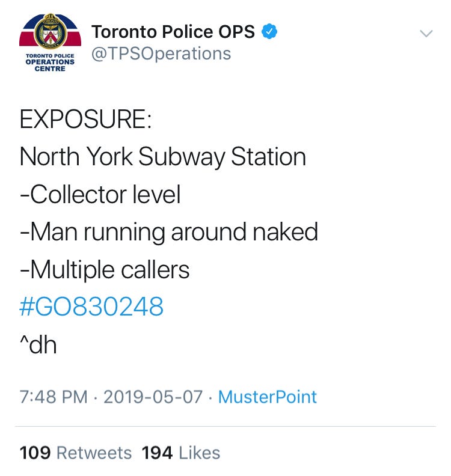Click the bold 109 retweet count number

35,453
